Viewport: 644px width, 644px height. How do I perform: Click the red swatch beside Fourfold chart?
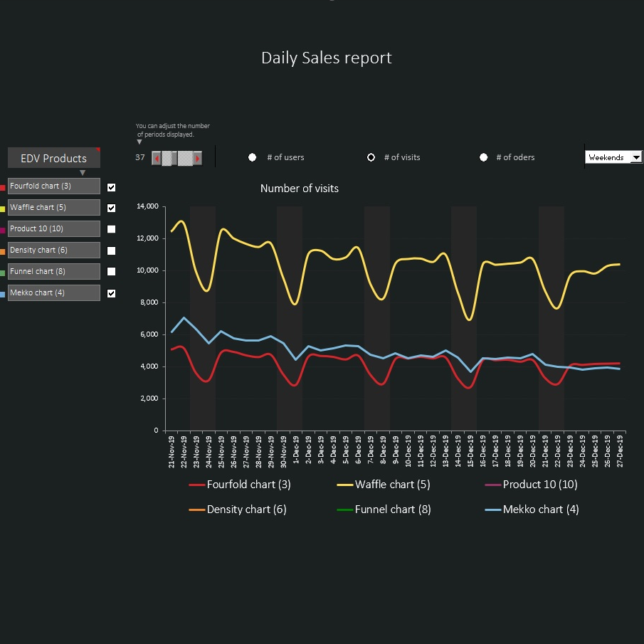tap(3, 186)
